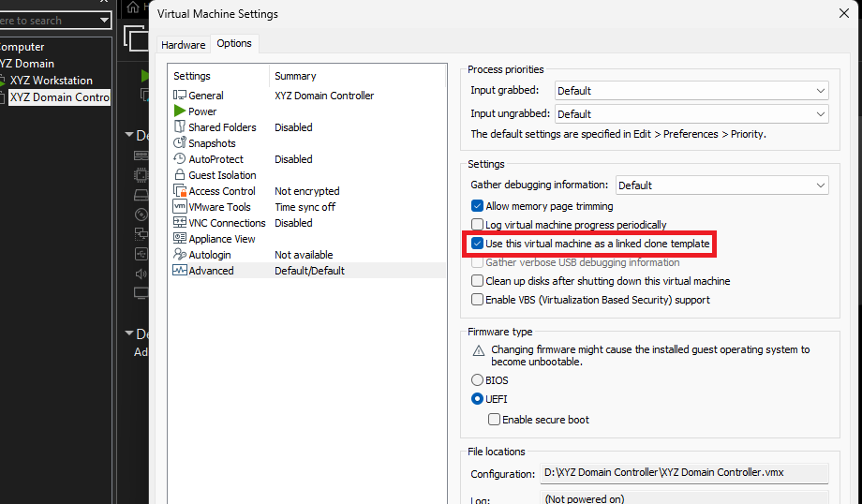
Task: Click the network adapter icon in background window
Action: (x=141, y=235)
